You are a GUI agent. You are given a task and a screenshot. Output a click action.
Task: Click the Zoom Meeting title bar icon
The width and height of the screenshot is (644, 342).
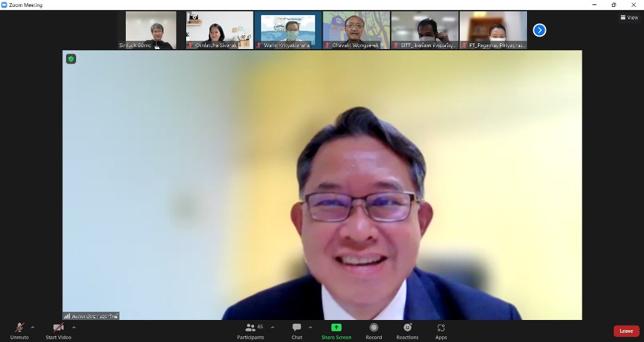click(4, 5)
